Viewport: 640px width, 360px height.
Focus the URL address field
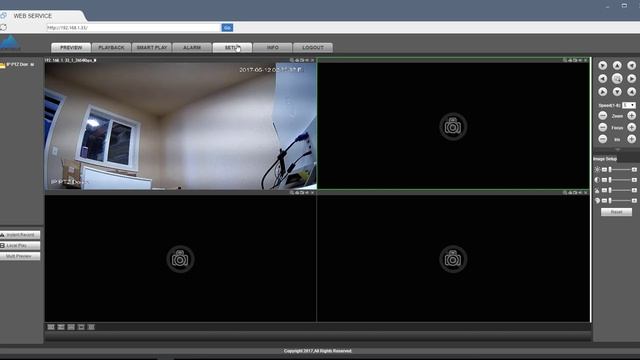[133, 28]
